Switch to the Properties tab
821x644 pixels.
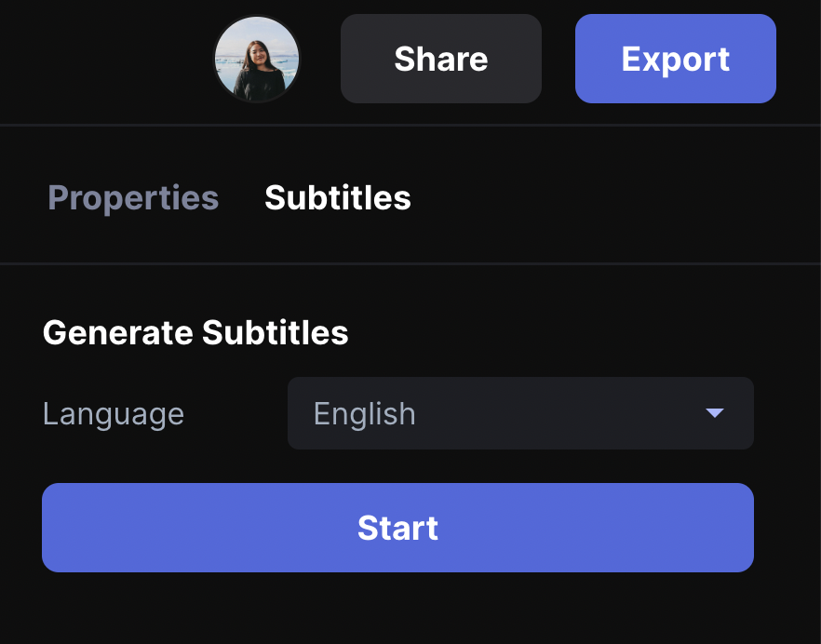coord(133,198)
